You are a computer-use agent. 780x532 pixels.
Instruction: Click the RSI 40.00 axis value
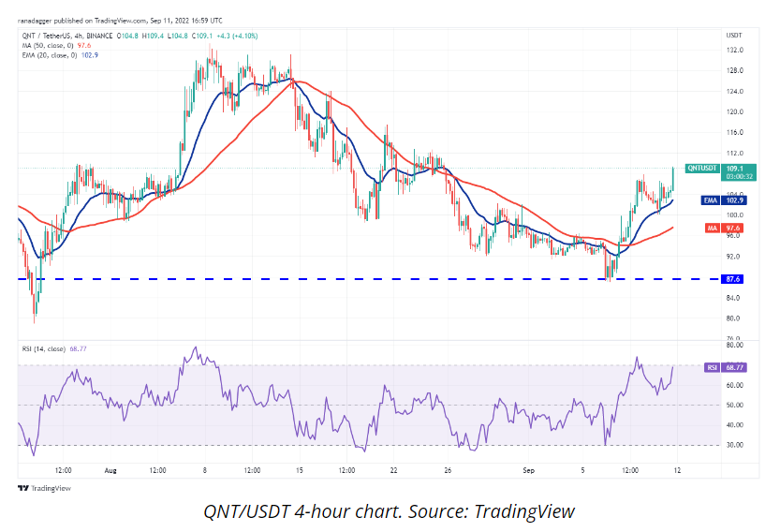(735, 424)
